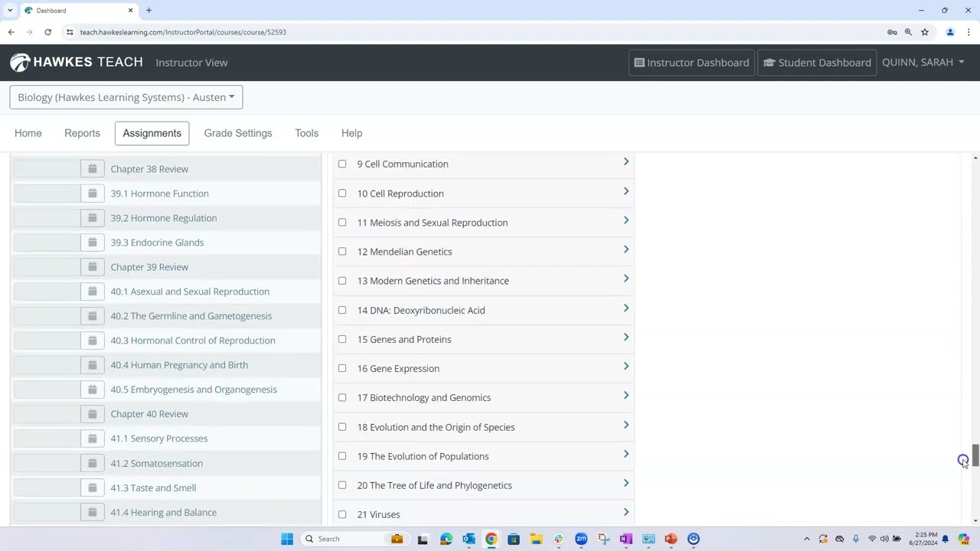The height and width of the screenshot is (551, 980).
Task: Open Chrome profile avatar icon
Action: (x=950, y=32)
